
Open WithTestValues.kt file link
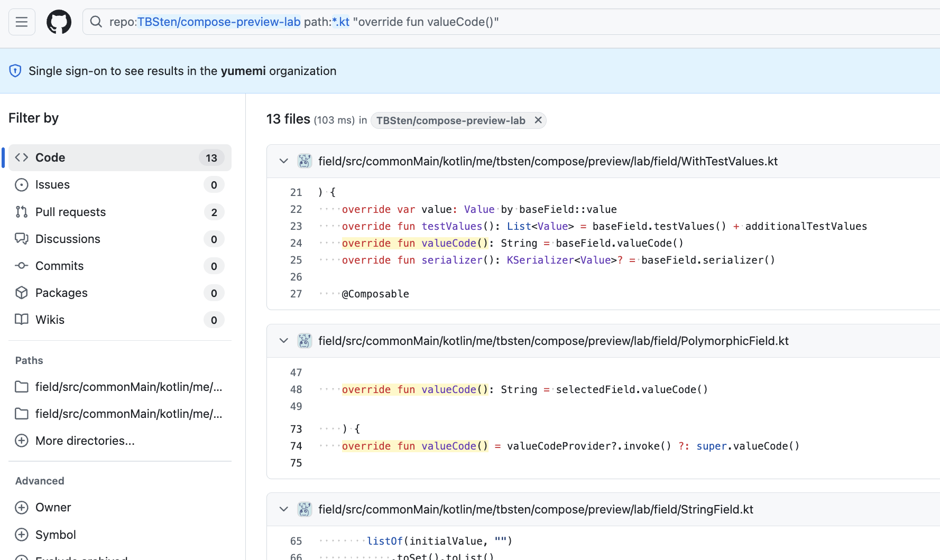click(548, 161)
